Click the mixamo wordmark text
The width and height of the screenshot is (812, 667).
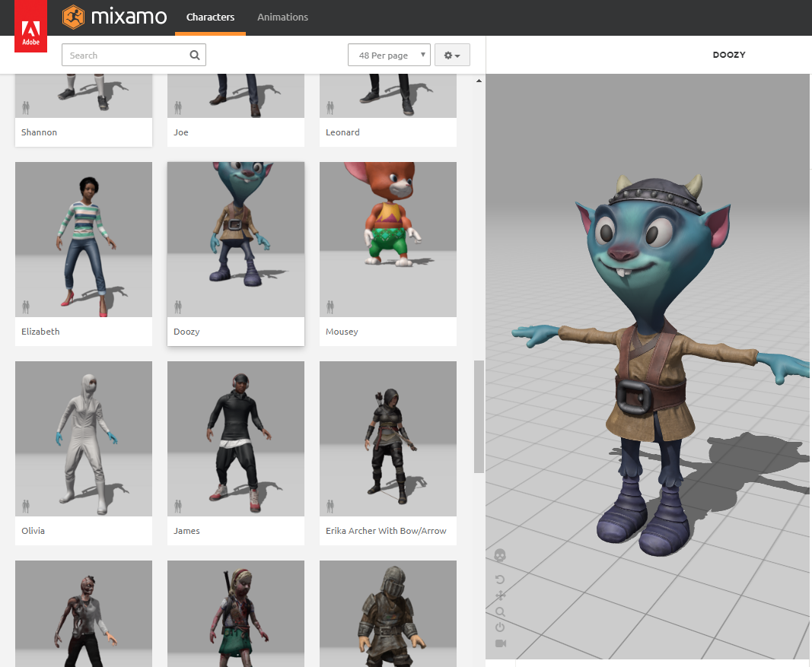(129, 17)
